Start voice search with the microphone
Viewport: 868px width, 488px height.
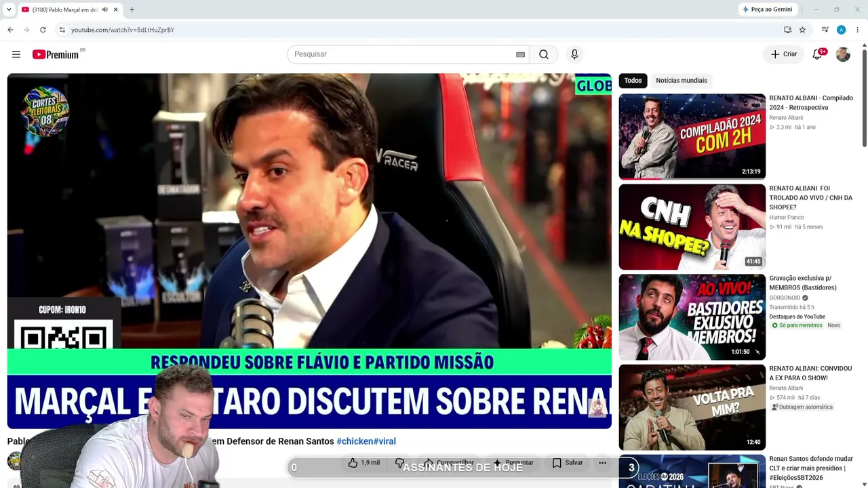pos(574,54)
